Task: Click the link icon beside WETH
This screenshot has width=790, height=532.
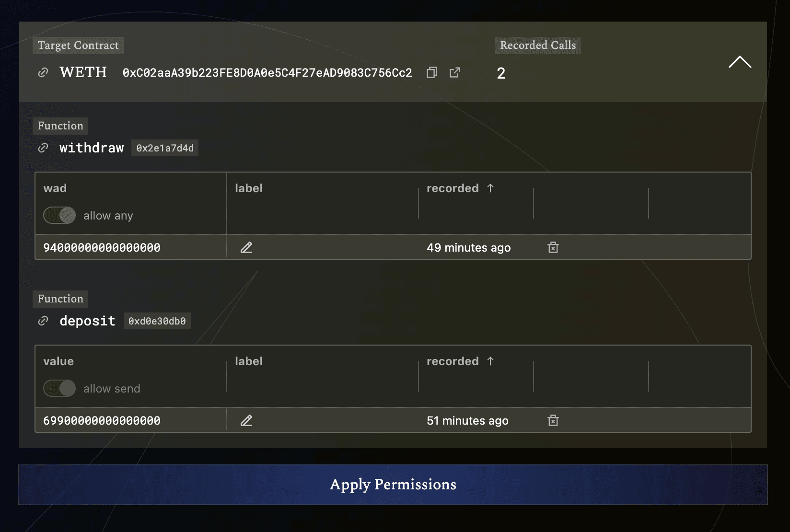Action: point(43,72)
